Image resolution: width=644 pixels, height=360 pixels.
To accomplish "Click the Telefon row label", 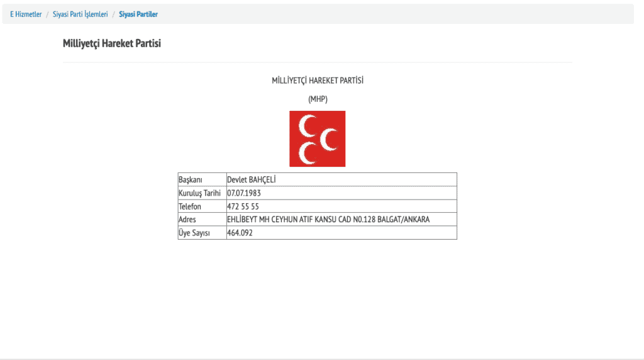I will pyautogui.click(x=190, y=206).
